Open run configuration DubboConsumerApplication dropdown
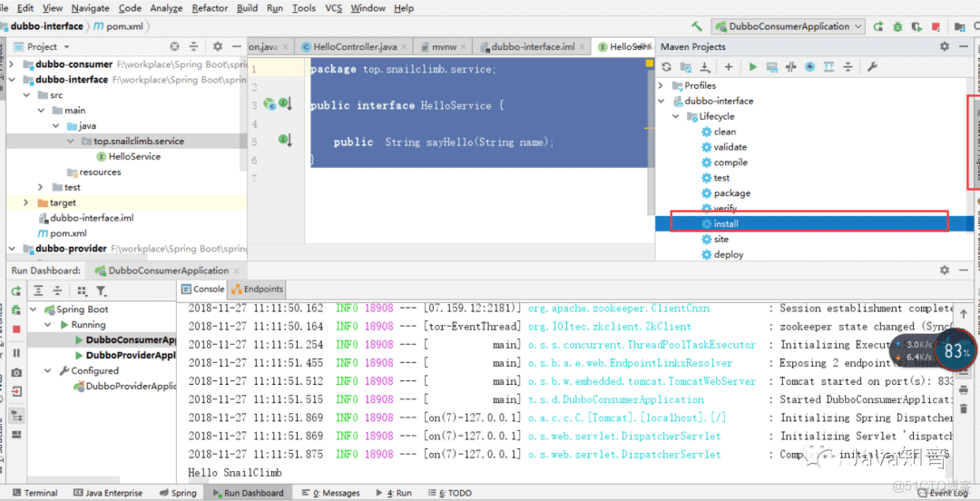This screenshot has height=501, width=980. tap(788, 26)
